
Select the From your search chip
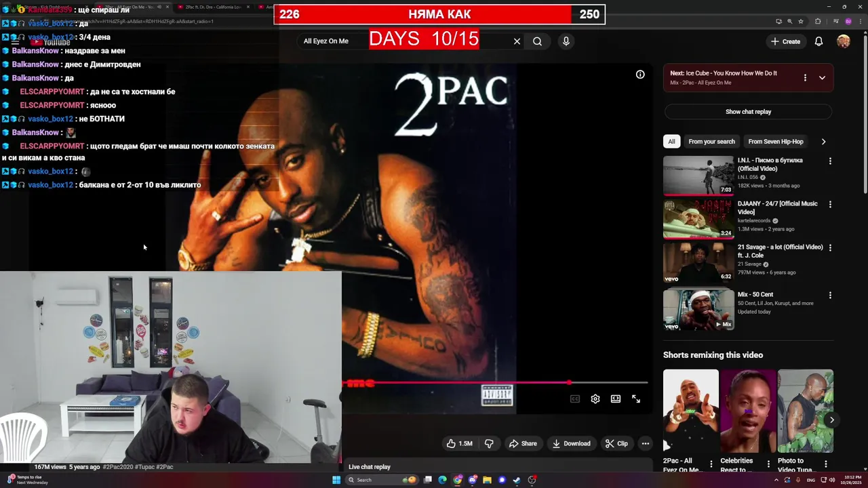click(x=711, y=142)
